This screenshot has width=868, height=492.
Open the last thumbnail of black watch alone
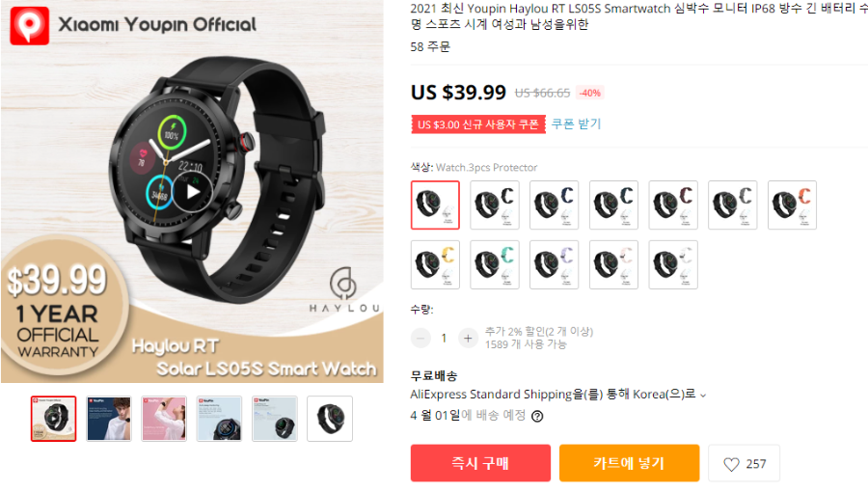330,419
